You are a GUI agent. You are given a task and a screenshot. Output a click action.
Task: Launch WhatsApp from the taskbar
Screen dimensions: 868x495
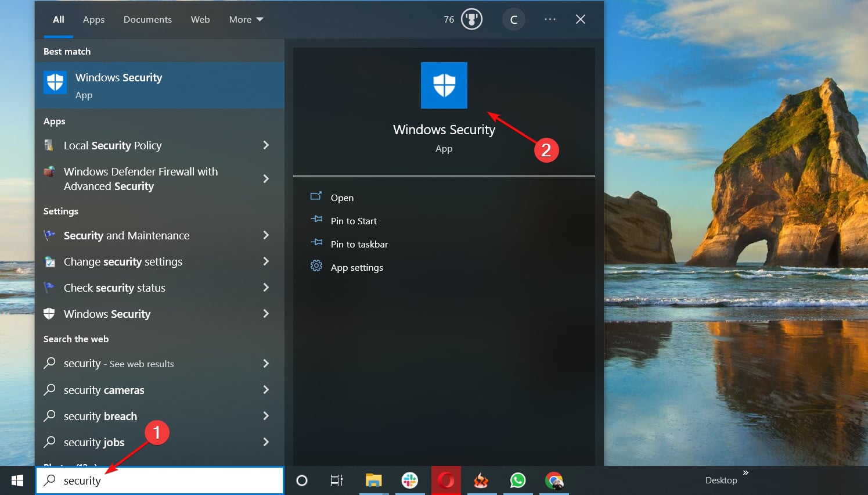(x=517, y=480)
